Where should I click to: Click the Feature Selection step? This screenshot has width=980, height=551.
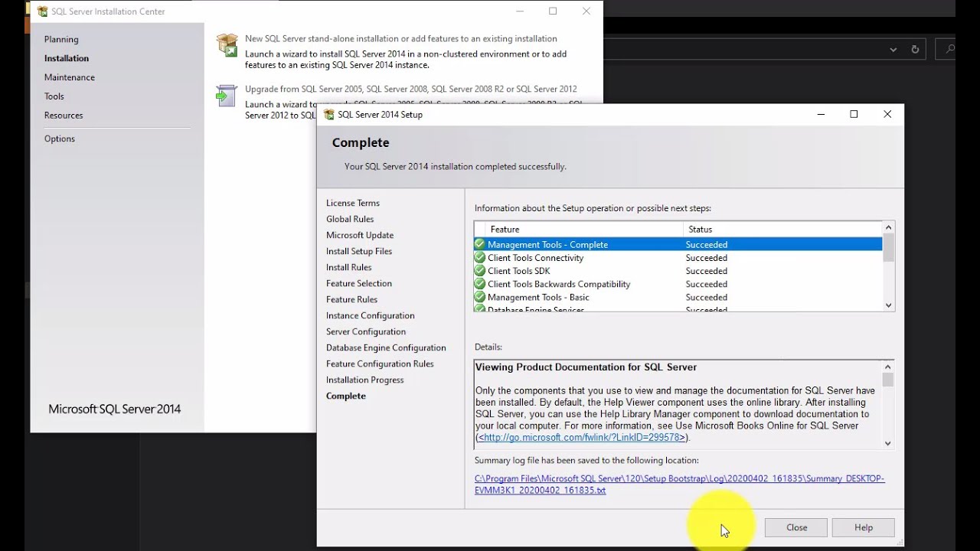pyautogui.click(x=359, y=283)
